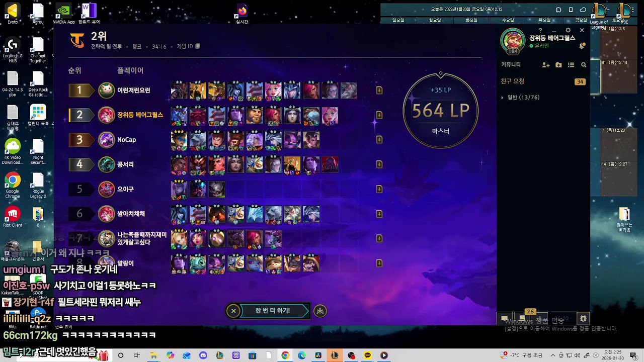644x362 pixels.
Task: Click the player name 쌈아치체체
Action: click(x=131, y=214)
